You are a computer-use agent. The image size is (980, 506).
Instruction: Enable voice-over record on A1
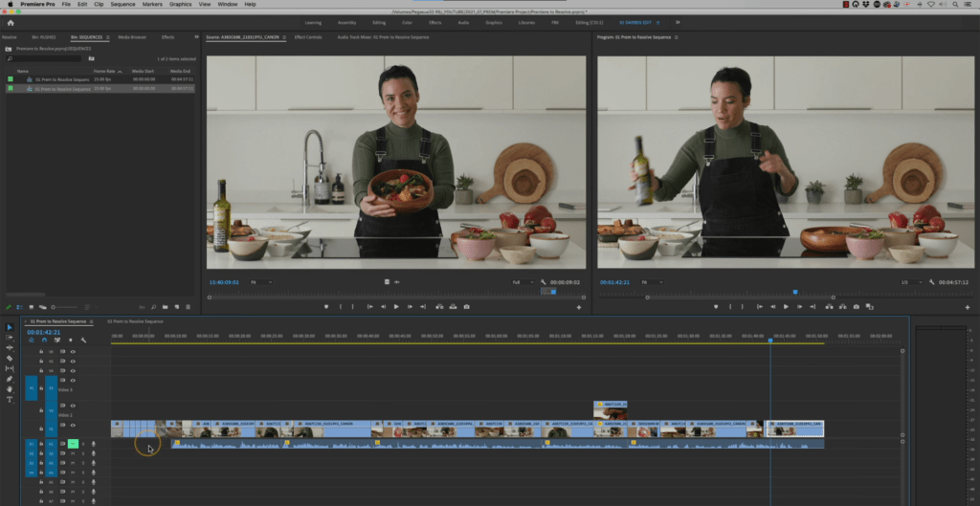[93, 444]
